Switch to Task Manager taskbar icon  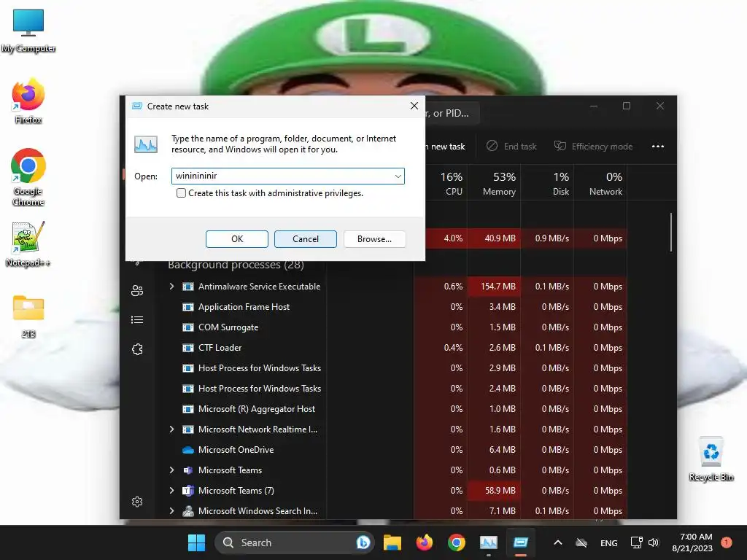point(488,542)
